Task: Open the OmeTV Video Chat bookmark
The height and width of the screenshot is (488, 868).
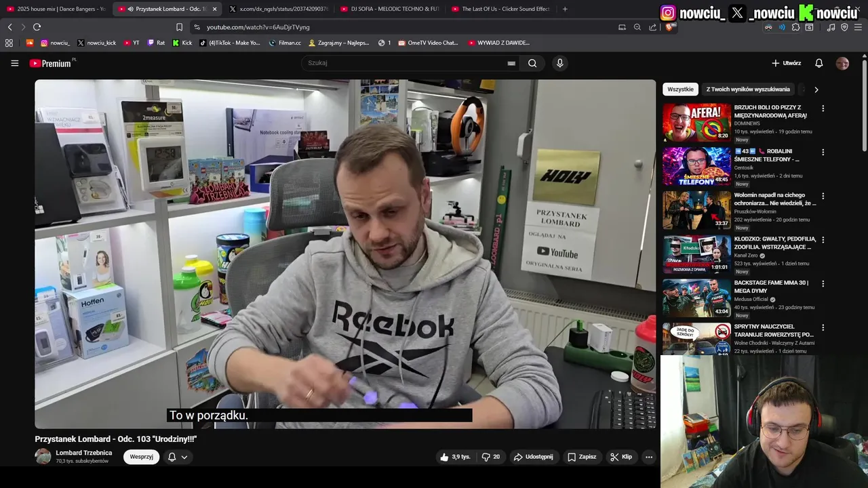Action: tap(429, 43)
